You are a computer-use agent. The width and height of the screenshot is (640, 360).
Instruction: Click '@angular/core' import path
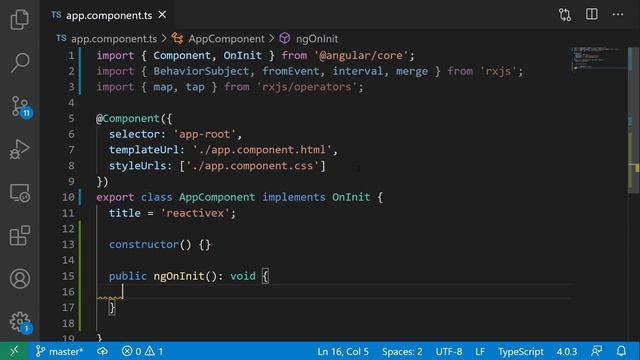pos(361,56)
